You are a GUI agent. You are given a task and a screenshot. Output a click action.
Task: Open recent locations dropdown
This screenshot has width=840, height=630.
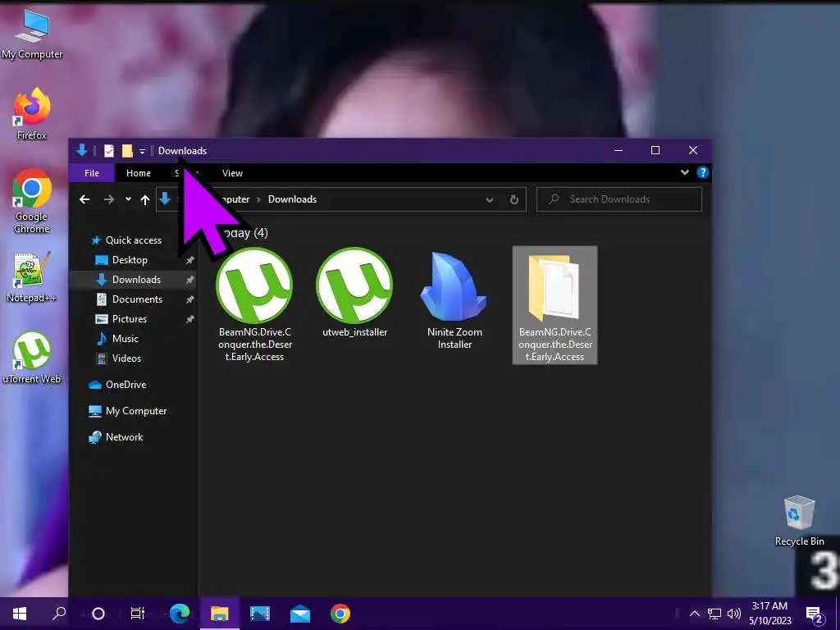pos(128,199)
